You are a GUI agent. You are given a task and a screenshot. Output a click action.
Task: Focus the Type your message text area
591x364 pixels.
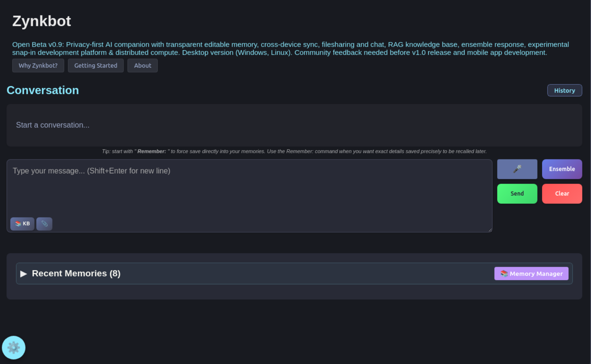tap(249, 196)
